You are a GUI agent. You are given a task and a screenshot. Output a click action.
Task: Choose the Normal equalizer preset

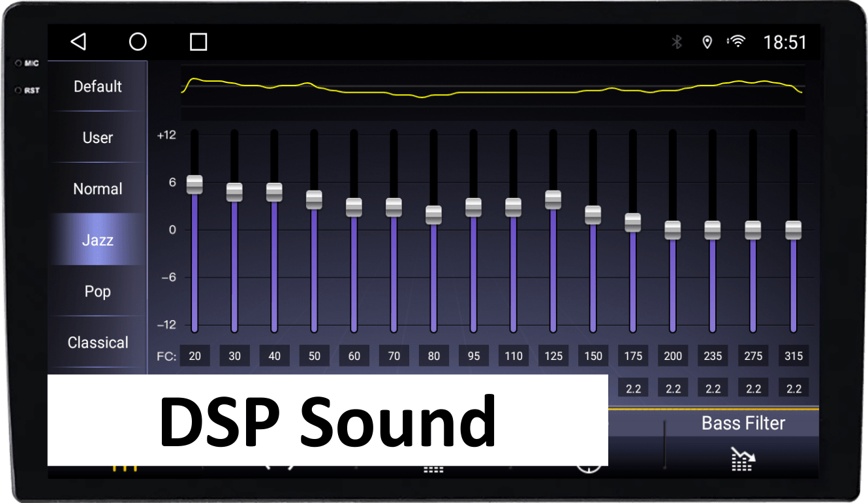pos(98,189)
